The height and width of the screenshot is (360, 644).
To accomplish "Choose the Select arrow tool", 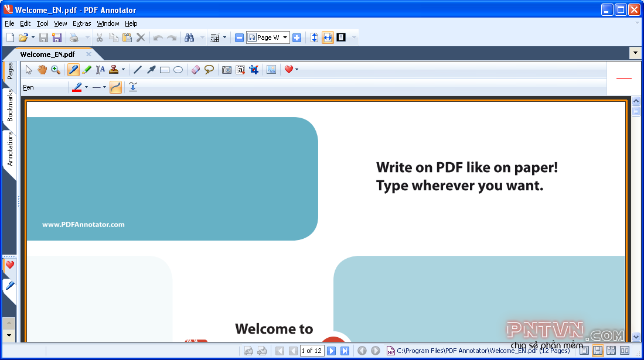I will (28, 70).
